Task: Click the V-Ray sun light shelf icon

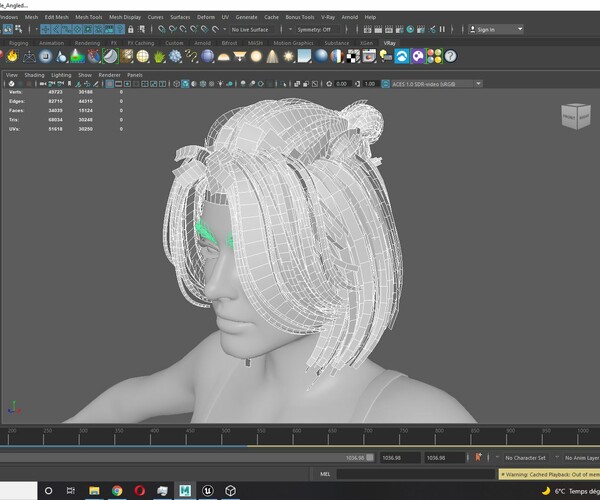Action: pos(288,57)
